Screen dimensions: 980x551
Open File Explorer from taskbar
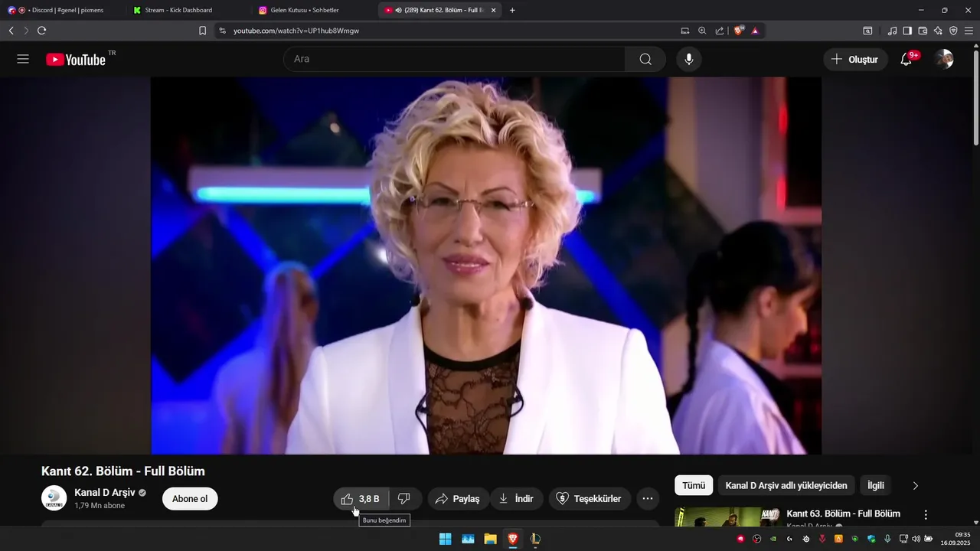490,539
